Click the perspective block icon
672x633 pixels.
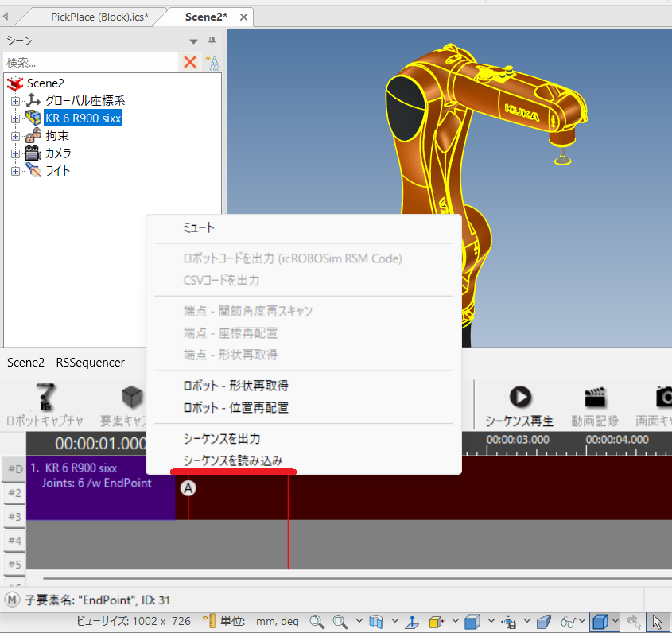coord(544,621)
